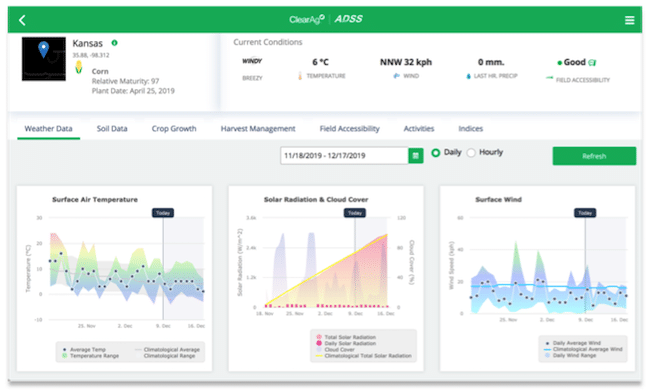Toggle Climatological Average Wind legend entry

(583, 349)
